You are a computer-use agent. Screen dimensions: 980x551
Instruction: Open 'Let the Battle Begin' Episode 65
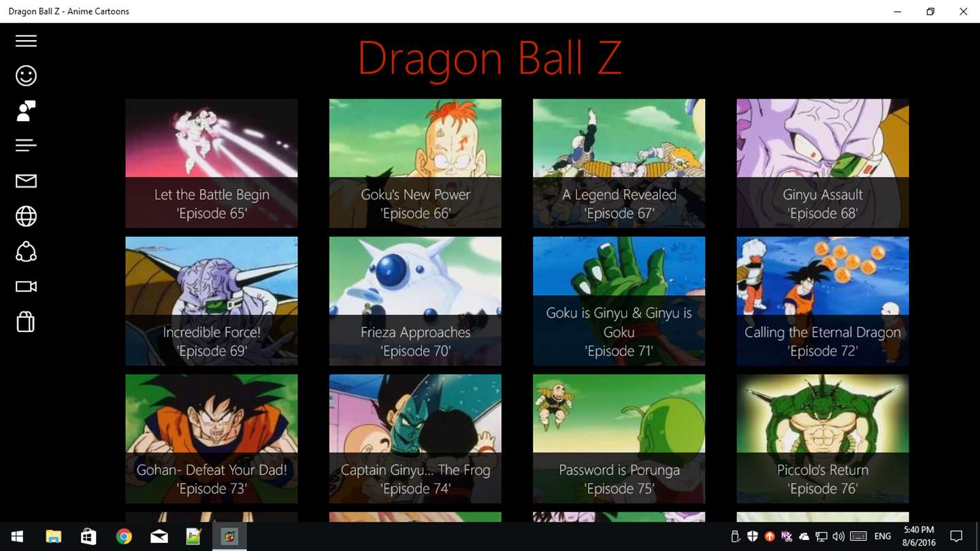click(x=212, y=163)
